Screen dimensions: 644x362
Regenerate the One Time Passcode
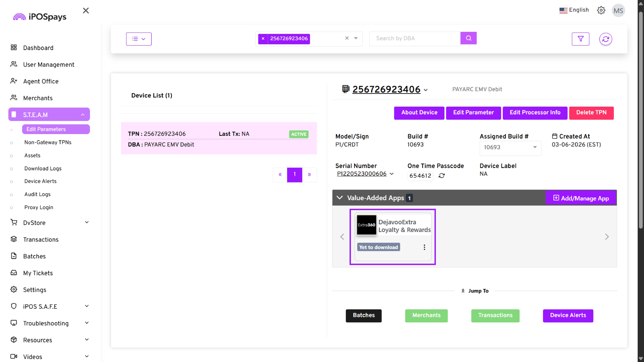click(x=442, y=176)
